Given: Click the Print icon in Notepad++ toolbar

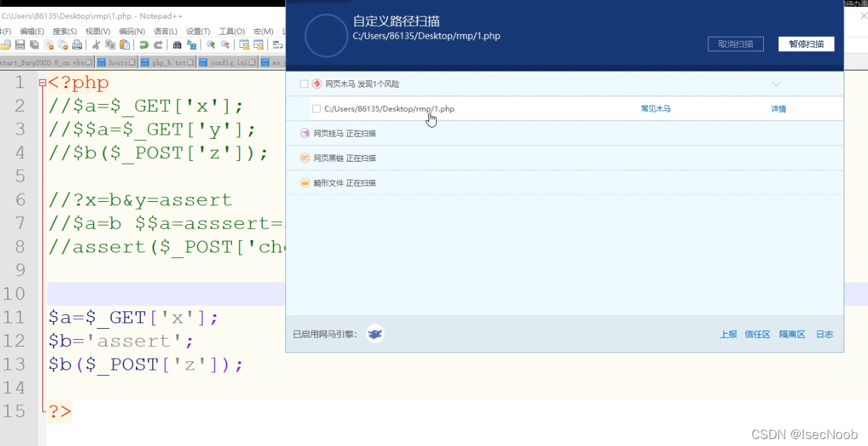Looking at the screenshot, I should (77, 45).
